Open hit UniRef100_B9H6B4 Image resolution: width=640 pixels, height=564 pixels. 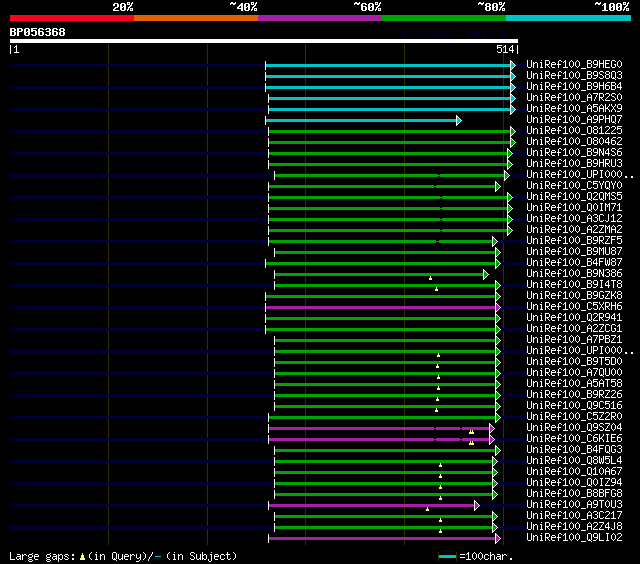coord(574,87)
